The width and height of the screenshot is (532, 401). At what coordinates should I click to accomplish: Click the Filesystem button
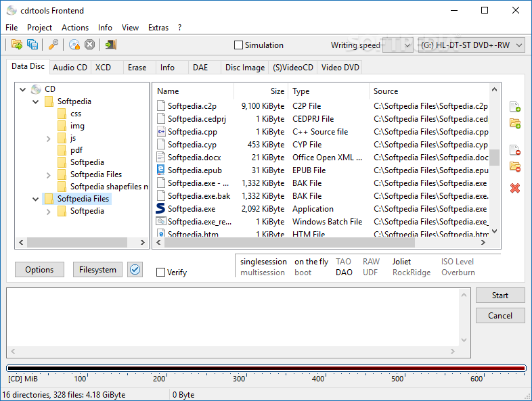point(97,270)
